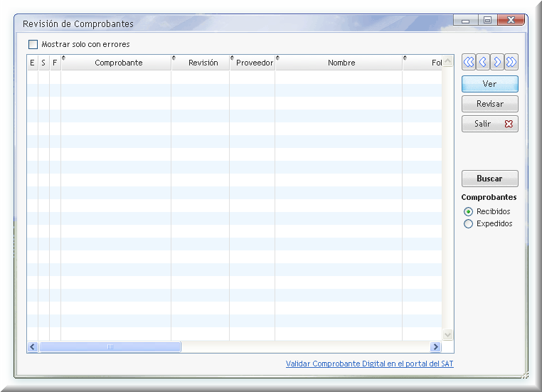Image resolution: width=542 pixels, height=392 pixels.
Task: Enable Mostrar solo con errores checkbox
Action: click(33, 44)
